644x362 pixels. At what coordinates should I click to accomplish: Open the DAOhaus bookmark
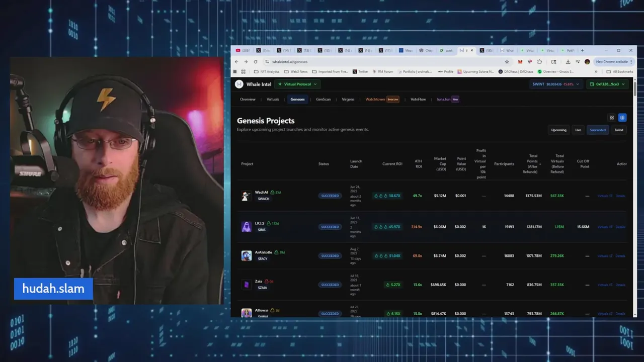516,71
